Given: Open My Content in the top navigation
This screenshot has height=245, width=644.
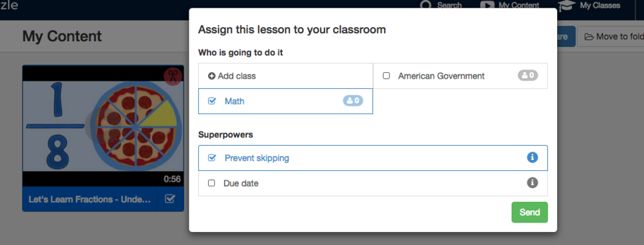Looking at the screenshot, I should point(518,5).
